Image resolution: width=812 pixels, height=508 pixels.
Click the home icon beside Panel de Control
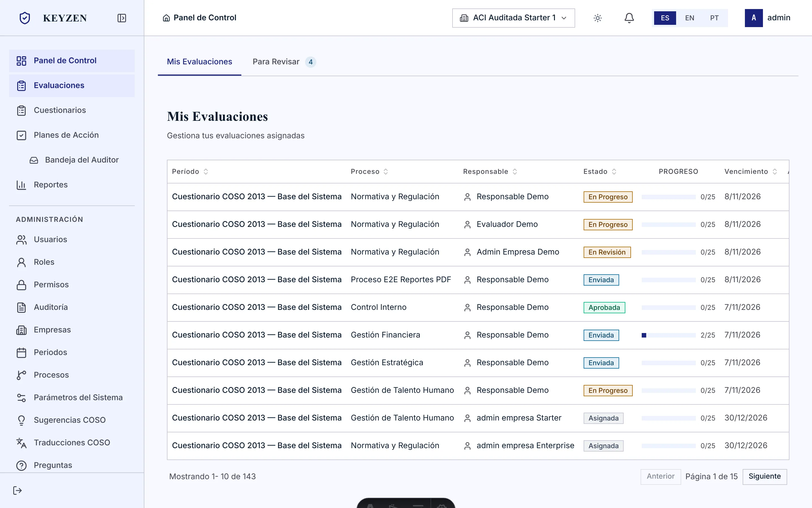pos(166,18)
